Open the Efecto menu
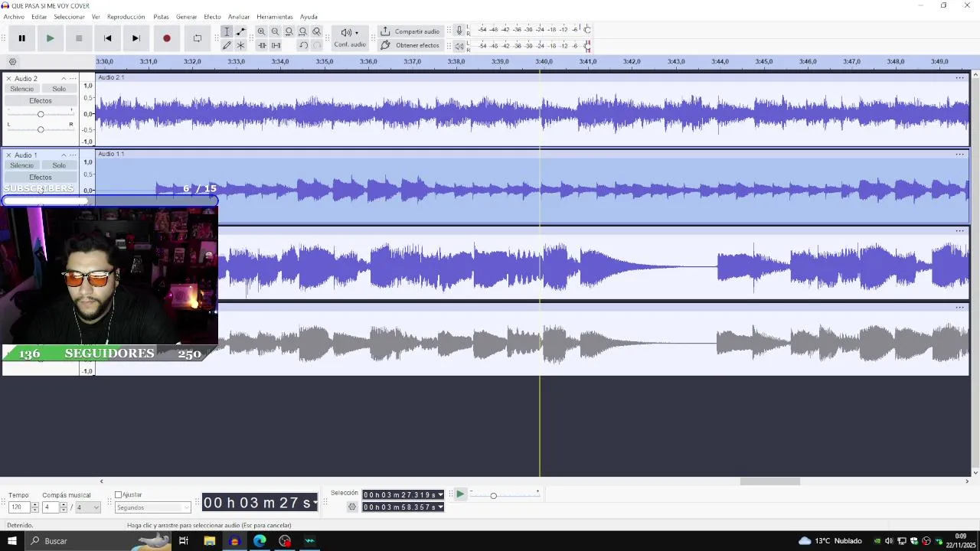 (212, 17)
